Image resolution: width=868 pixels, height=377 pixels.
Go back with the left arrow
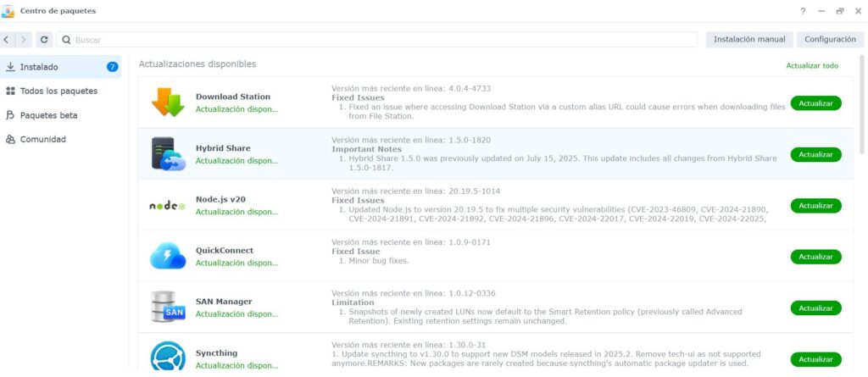click(x=7, y=40)
